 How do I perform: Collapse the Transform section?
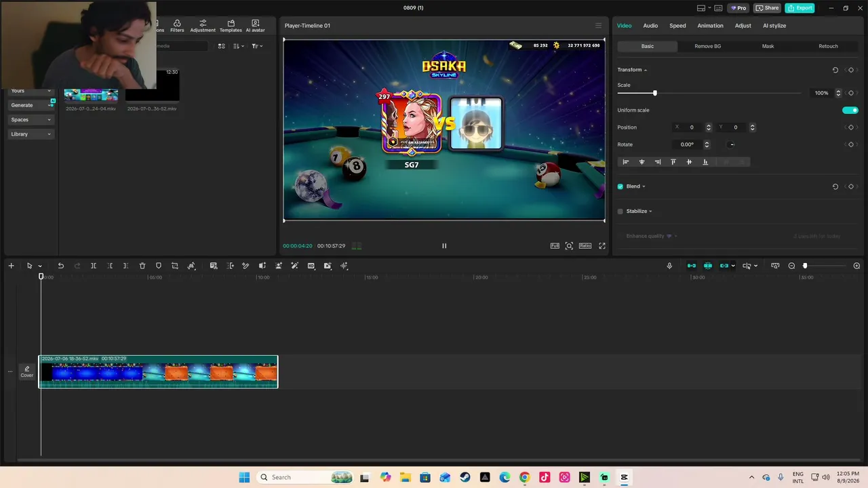tap(646, 70)
